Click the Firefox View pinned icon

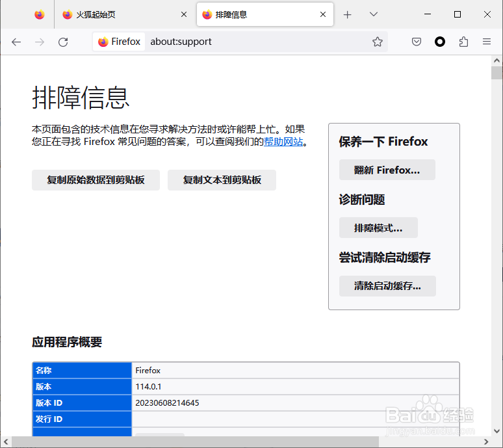pos(40,14)
